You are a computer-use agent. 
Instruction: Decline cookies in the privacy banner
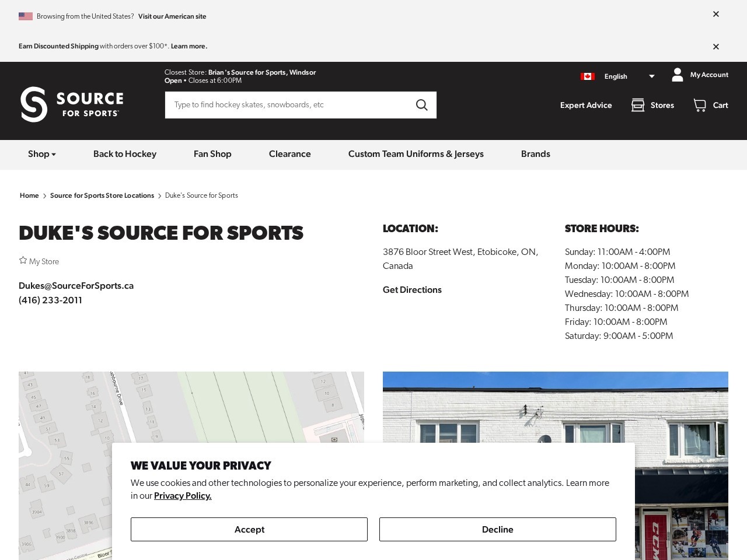(497, 529)
